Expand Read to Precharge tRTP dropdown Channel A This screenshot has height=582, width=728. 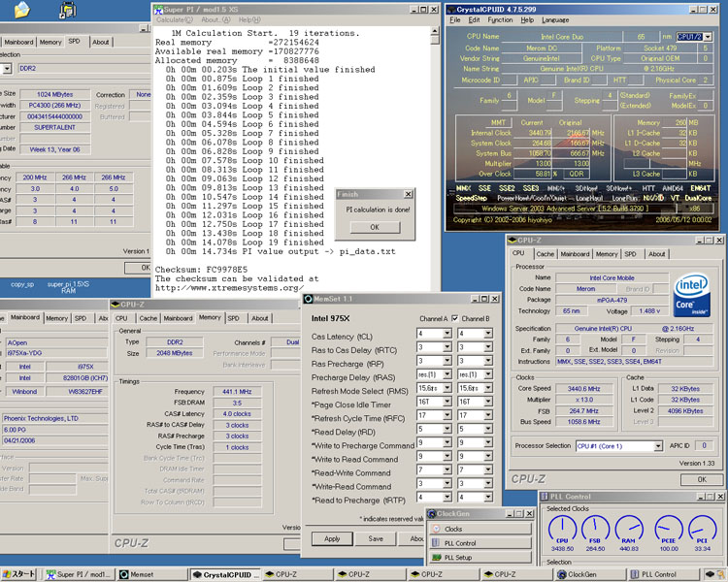pos(447,497)
